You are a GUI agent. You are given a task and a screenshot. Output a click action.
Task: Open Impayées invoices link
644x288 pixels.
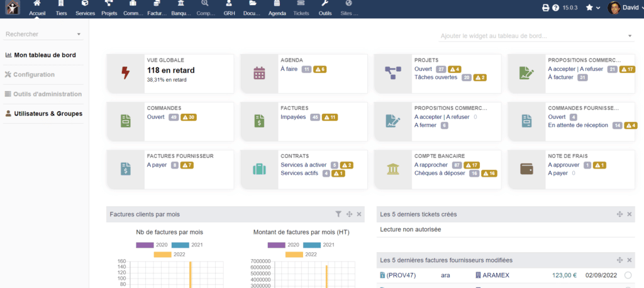[293, 117]
